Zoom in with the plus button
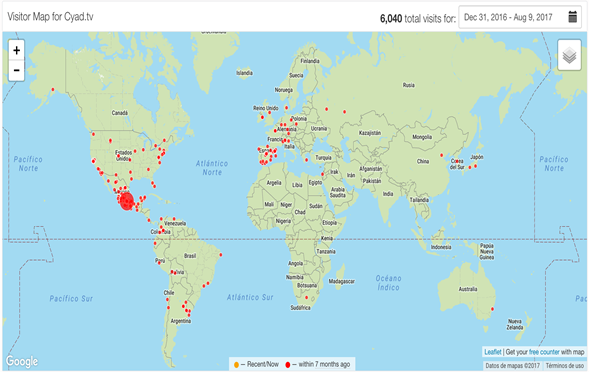Screen dimensions: 589x372 [17, 50]
